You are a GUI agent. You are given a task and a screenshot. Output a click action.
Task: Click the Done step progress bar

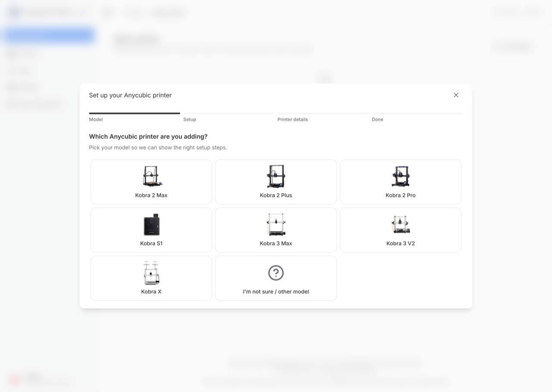click(417, 113)
